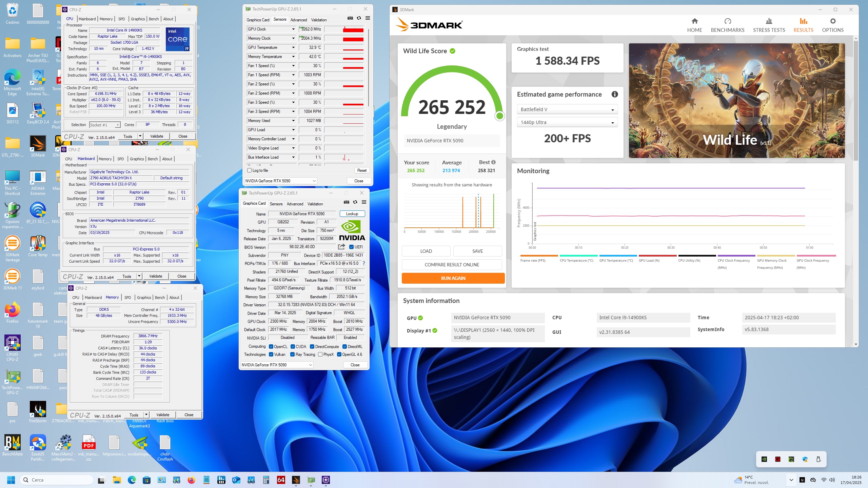Open FireStorm desktop icon
Image resolution: width=868 pixels, height=488 pixels.
click(38, 412)
